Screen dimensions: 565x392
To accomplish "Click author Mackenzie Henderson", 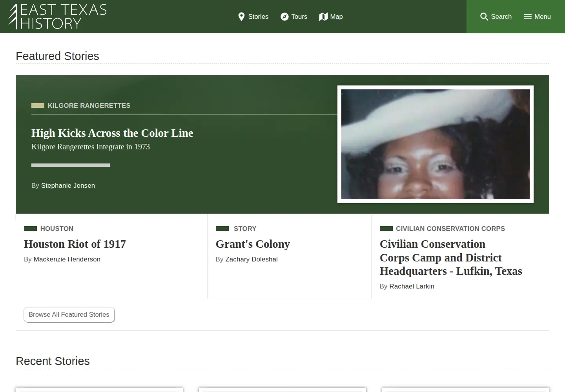I will [x=67, y=259].
